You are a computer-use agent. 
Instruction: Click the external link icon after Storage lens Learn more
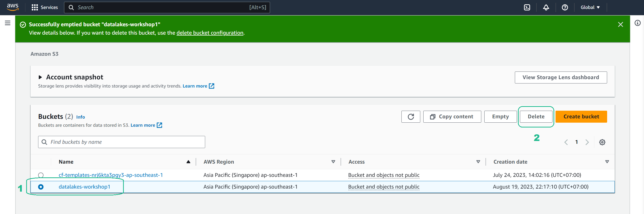(212, 86)
